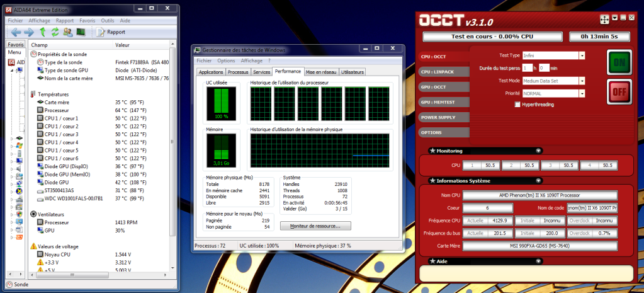Click OCCT's move window crosshair icon
Screen dimensions: 644x293
click(604, 19)
